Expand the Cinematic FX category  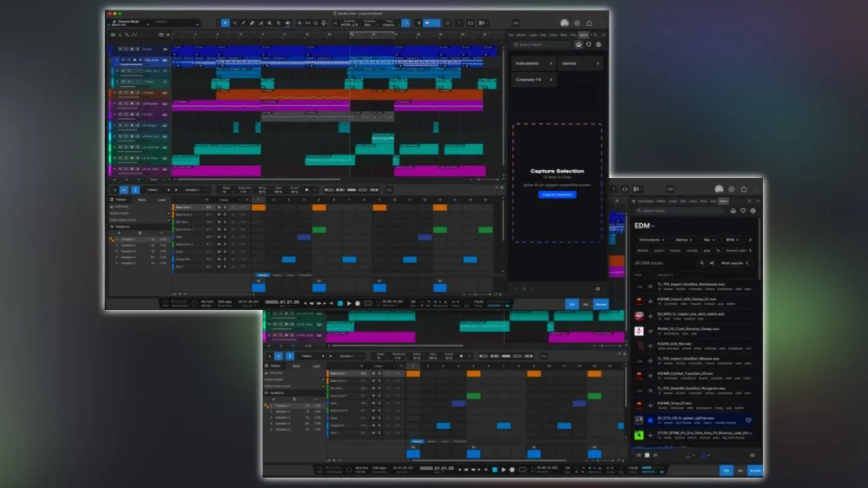(534, 80)
